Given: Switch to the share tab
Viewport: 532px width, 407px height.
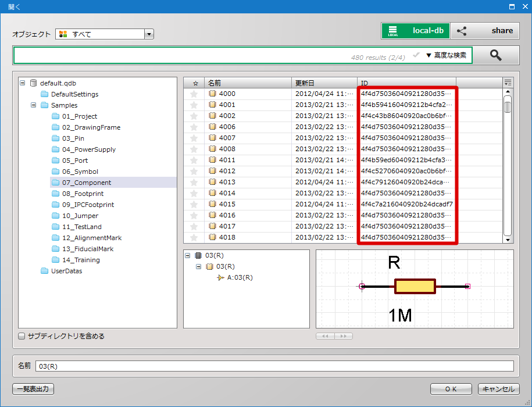Looking at the screenshot, I should [x=485, y=31].
